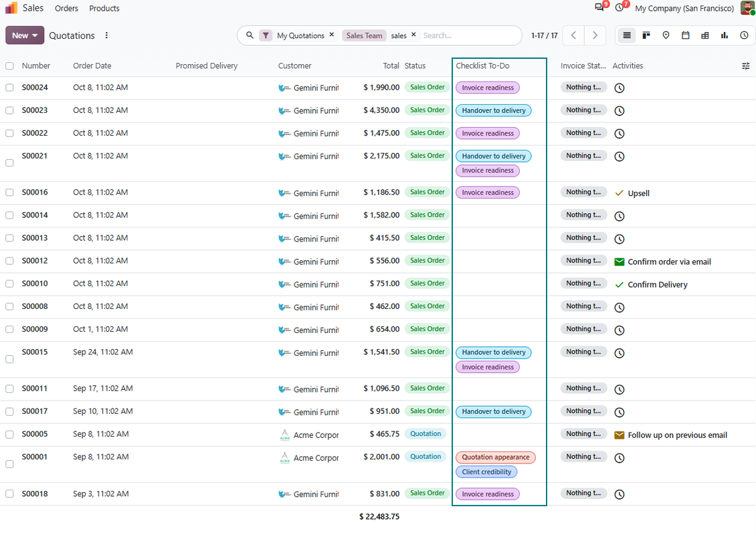This screenshot has width=756, height=539.
Task: Tick the checkbox for order S00005
Action: 9,435
